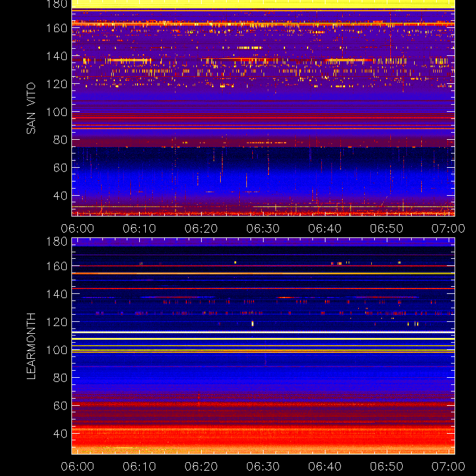The width and height of the screenshot is (476, 476).
Task: Click 06:30 time label under SAN VITO plot
Action: (x=263, y=228)
